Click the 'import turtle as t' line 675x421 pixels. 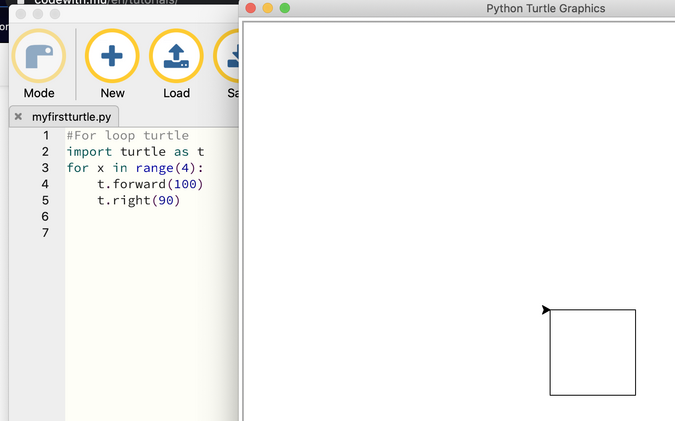click(135, 152)
